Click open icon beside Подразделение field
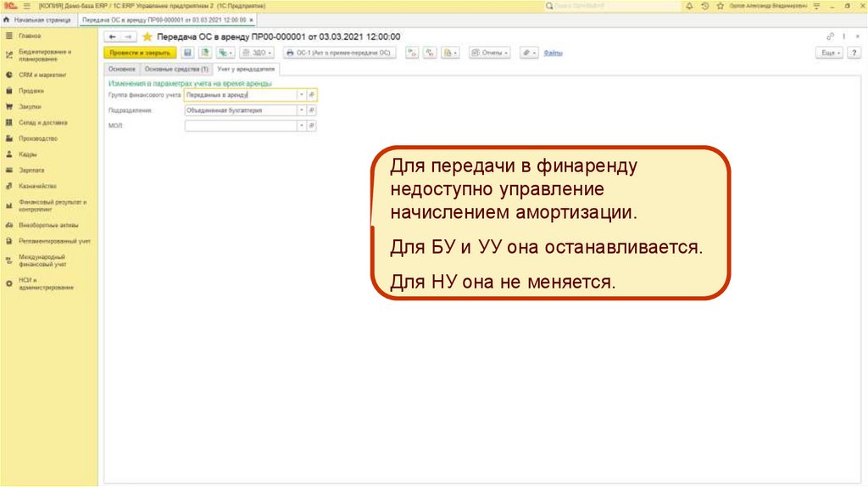This screenshot has height=487, width=868. pyautogui.click(x=311, y=110)
